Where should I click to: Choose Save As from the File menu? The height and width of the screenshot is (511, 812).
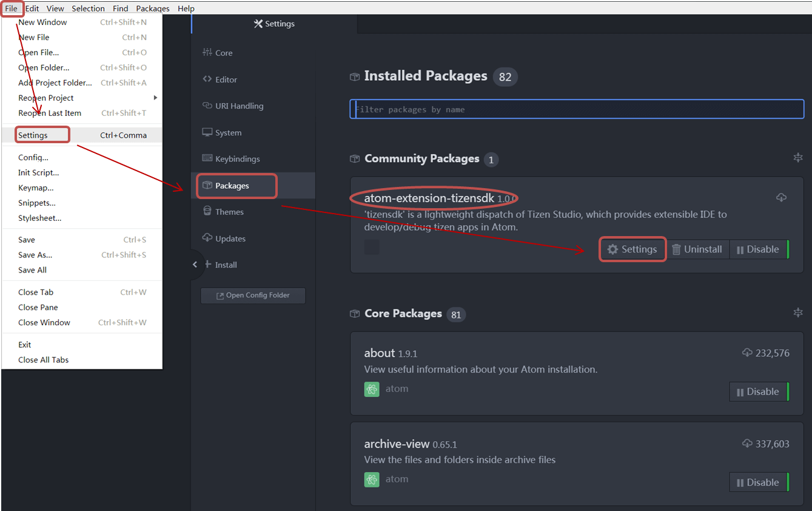point(35,255)
